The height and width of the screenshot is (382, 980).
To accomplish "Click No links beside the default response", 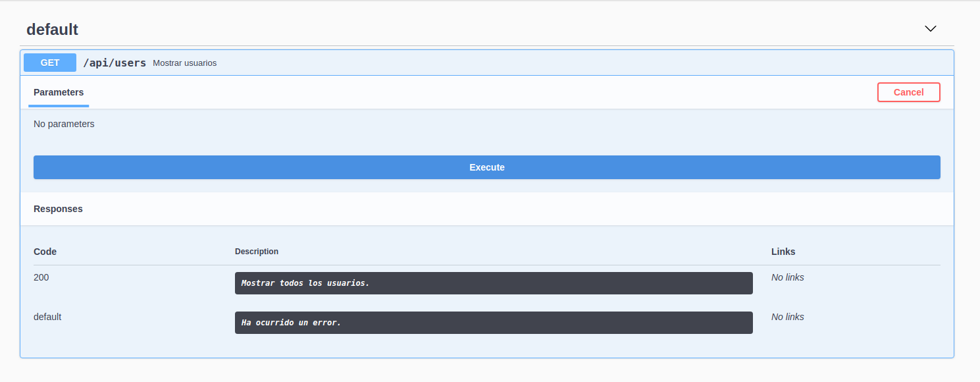I will pos(787,317).
